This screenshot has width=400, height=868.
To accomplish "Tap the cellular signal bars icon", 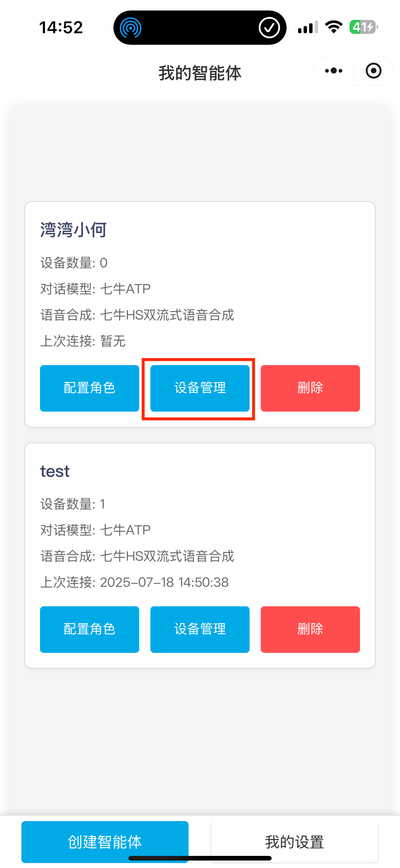I will pyautogui.click(x=308, y=27).
